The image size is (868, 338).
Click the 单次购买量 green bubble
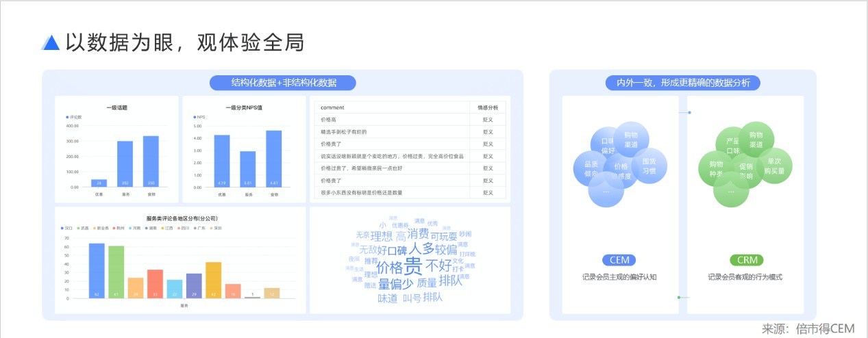click(x=774, y=166)
